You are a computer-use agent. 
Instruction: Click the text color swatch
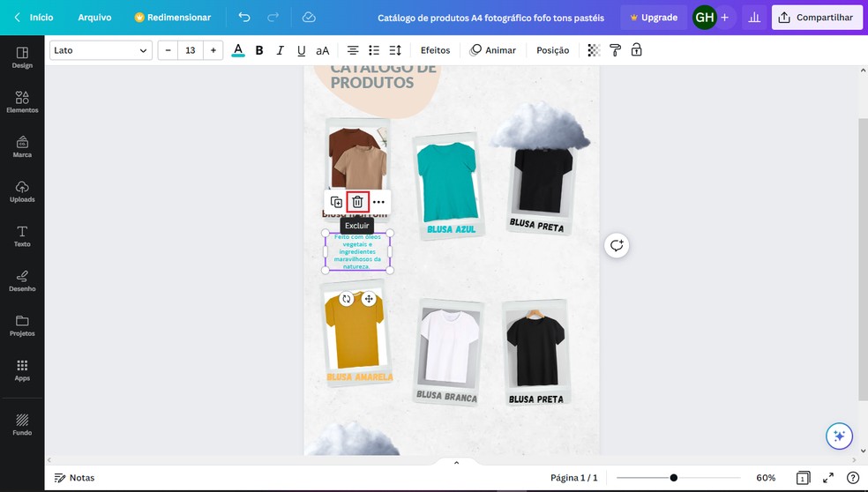click(238, 50)
